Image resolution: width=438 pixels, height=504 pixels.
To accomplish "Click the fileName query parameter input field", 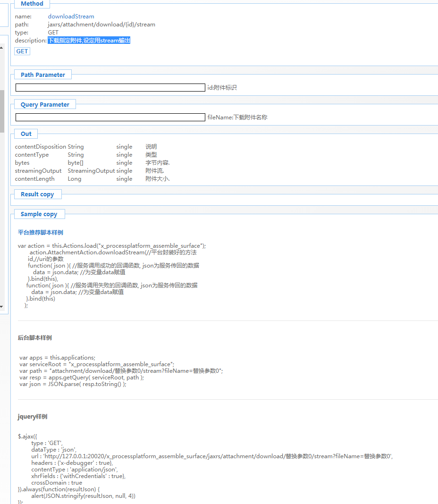I will point(110,118).
